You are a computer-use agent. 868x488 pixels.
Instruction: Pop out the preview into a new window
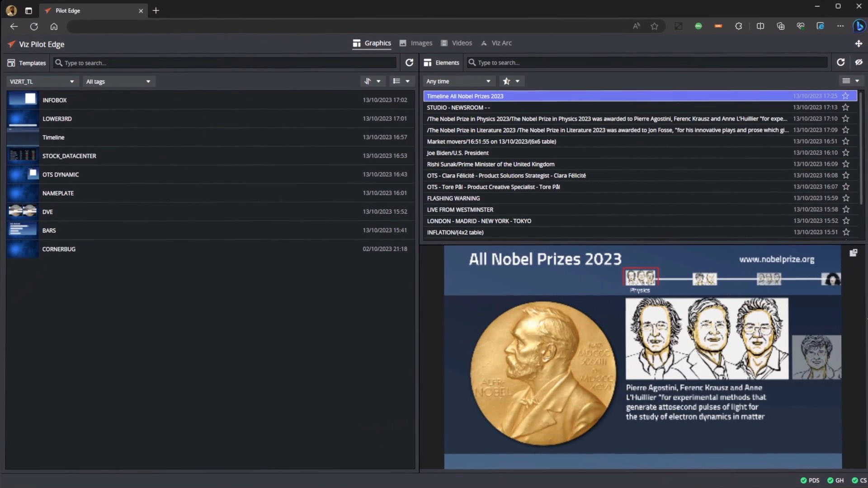click(853, 253)
